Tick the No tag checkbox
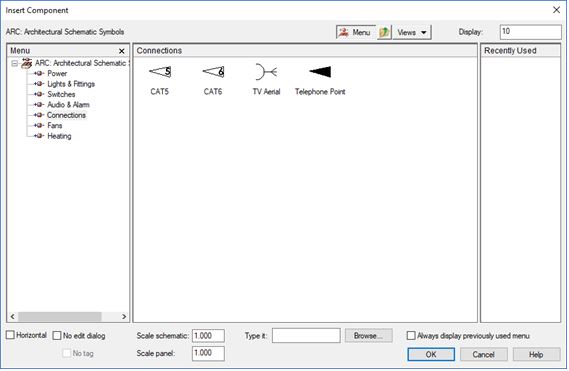This screenshot has height=371, width=569. click(66, 353)
